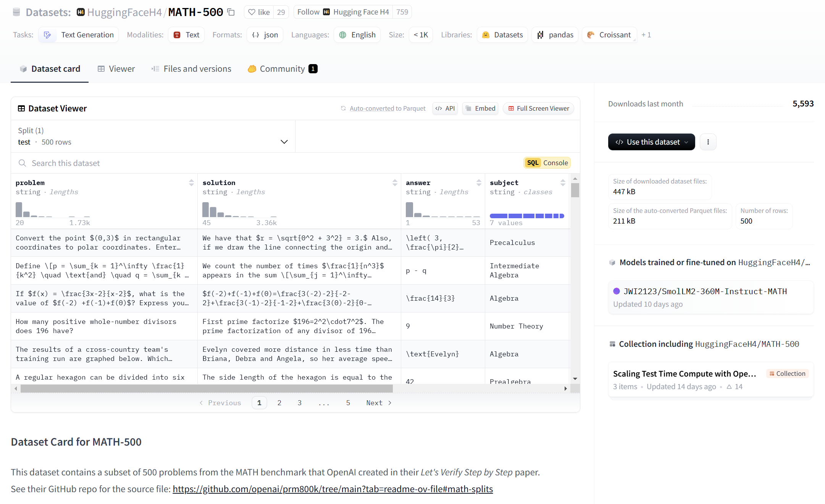
Task: Expand the Split test dropdown
Action: pos(284,142)
